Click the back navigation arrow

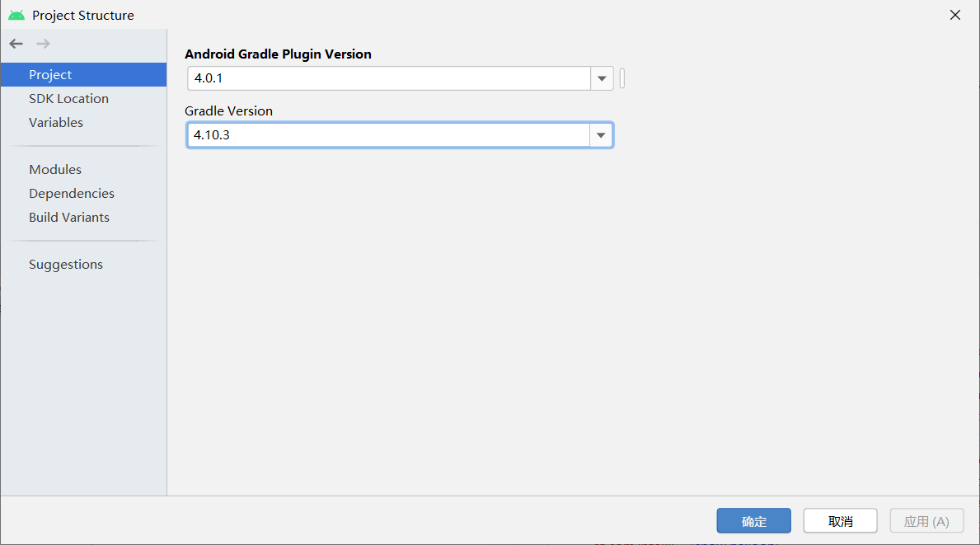16,43
